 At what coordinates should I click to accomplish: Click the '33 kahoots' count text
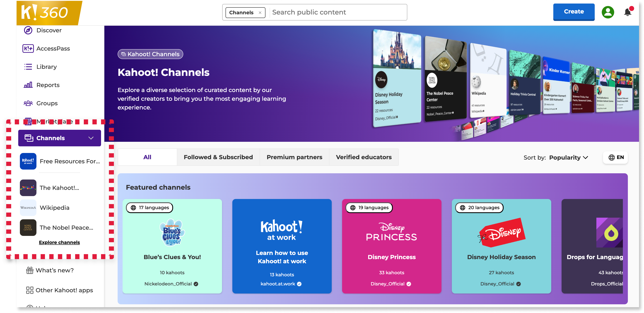point(392,272)
